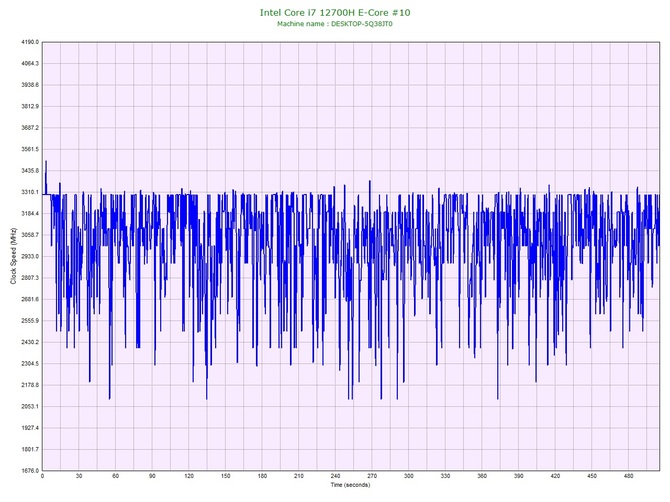Click the 150 tick on the time axis
670x502 pixels.
(226, 476)
